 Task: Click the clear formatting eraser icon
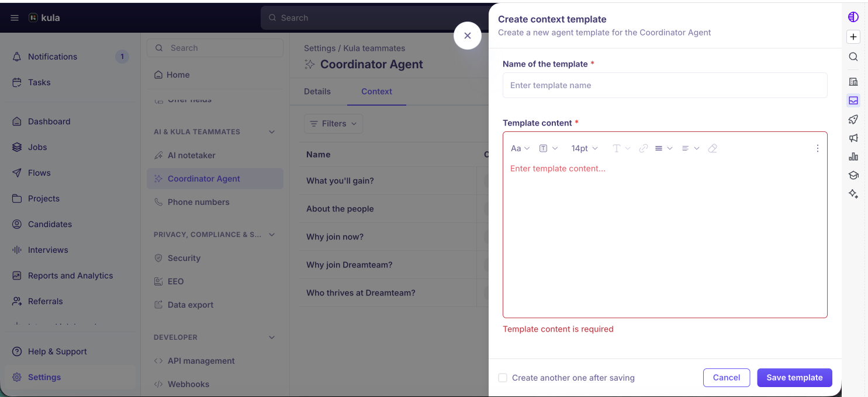tap(712, 148)
